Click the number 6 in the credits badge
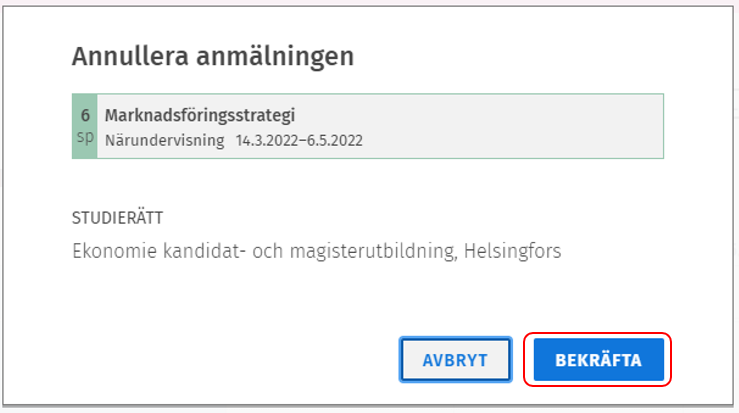This screenshot has width=739, height=413. click(85, 115)
